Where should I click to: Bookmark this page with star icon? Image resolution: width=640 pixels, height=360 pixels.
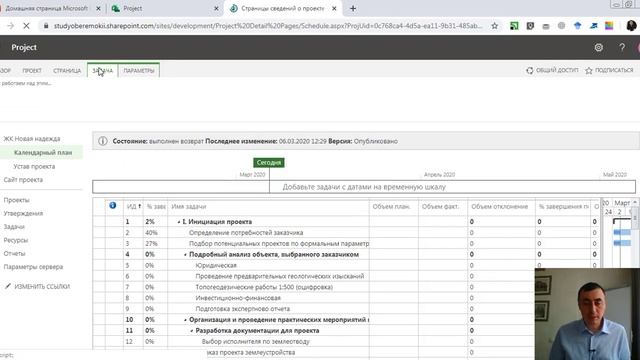(495, 26)
